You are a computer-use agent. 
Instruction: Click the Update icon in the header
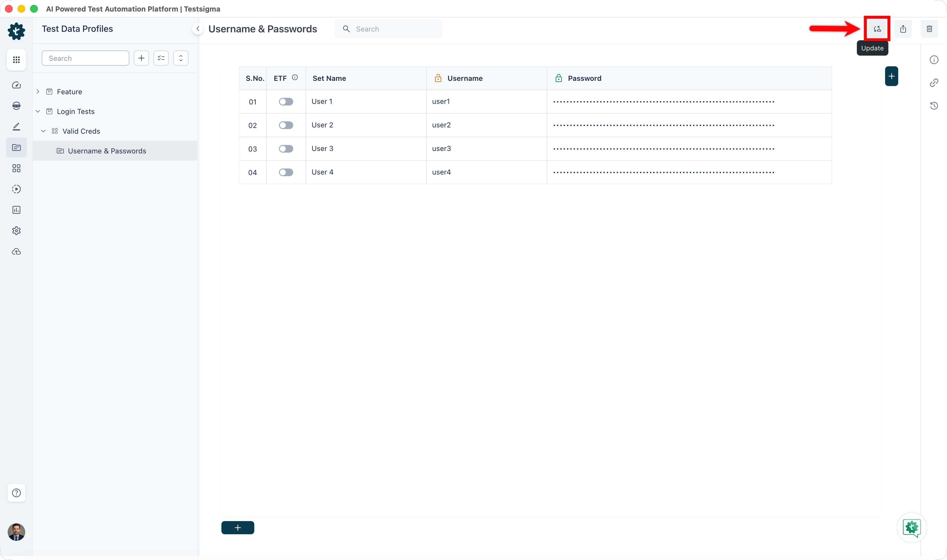877,29
